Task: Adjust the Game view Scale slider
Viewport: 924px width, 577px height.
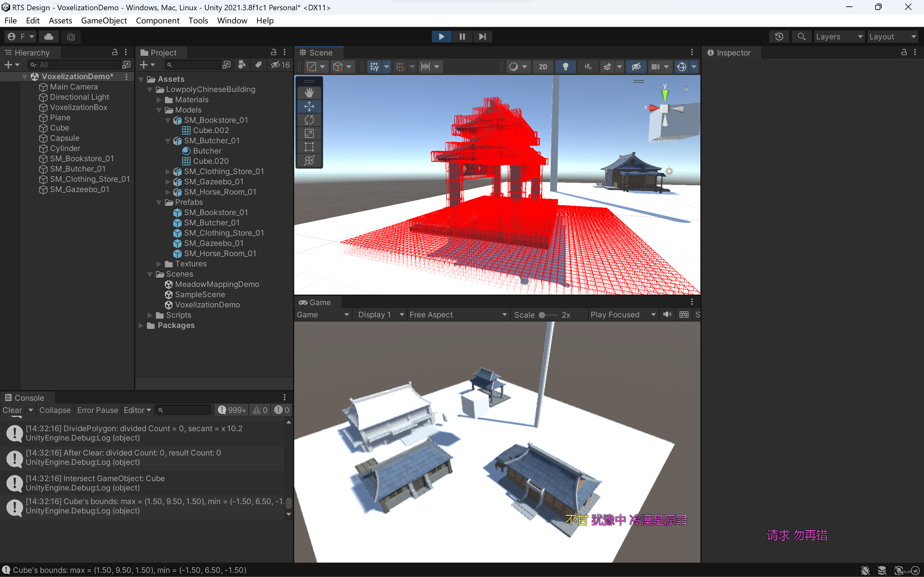Action: click(x=542, y=315)
